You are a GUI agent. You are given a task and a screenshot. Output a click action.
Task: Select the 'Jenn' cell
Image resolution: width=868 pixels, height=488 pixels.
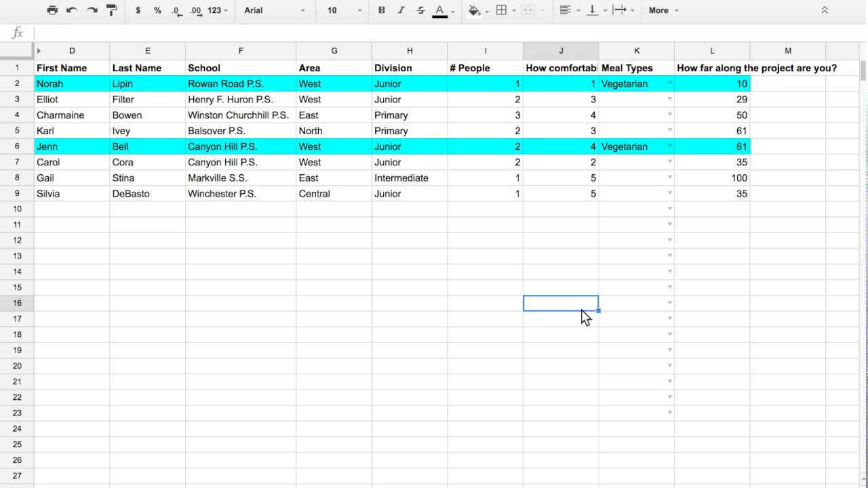tap(72, 146)
